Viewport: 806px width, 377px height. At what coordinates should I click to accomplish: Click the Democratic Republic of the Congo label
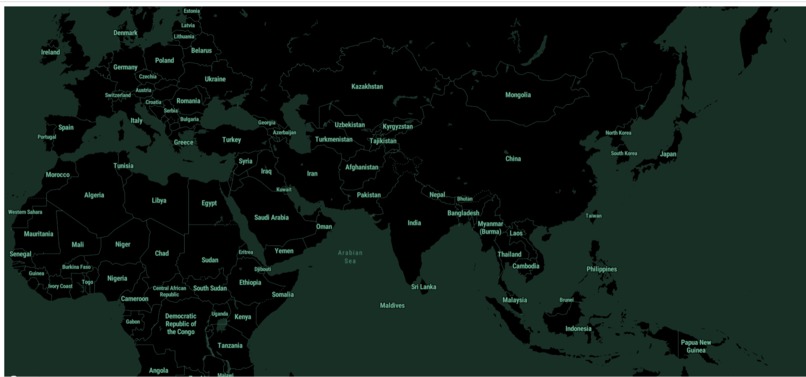[180, 324]
